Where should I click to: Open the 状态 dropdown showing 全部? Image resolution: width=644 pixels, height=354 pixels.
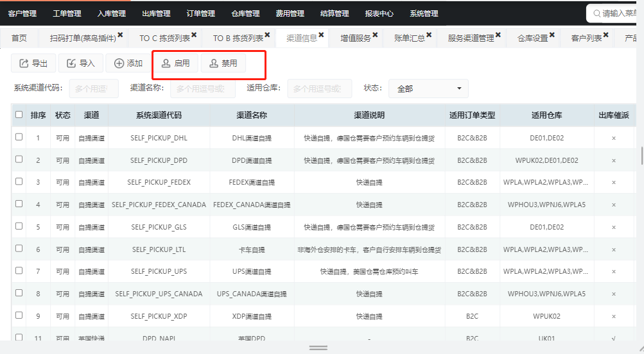(x=428, y=88)
